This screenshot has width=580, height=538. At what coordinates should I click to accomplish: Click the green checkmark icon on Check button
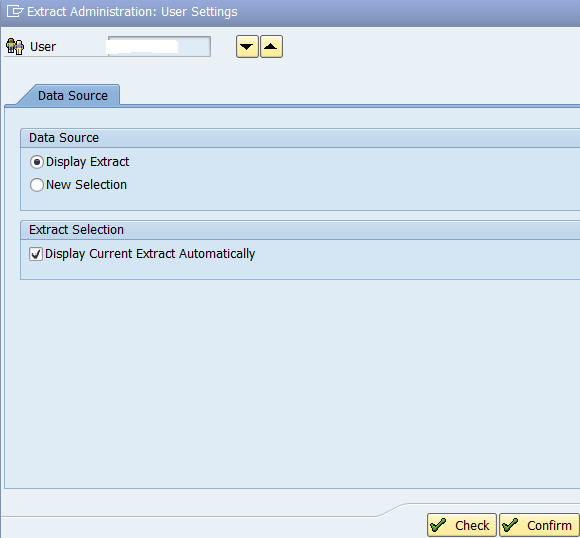pyautogui.click(x=438, y=525)
